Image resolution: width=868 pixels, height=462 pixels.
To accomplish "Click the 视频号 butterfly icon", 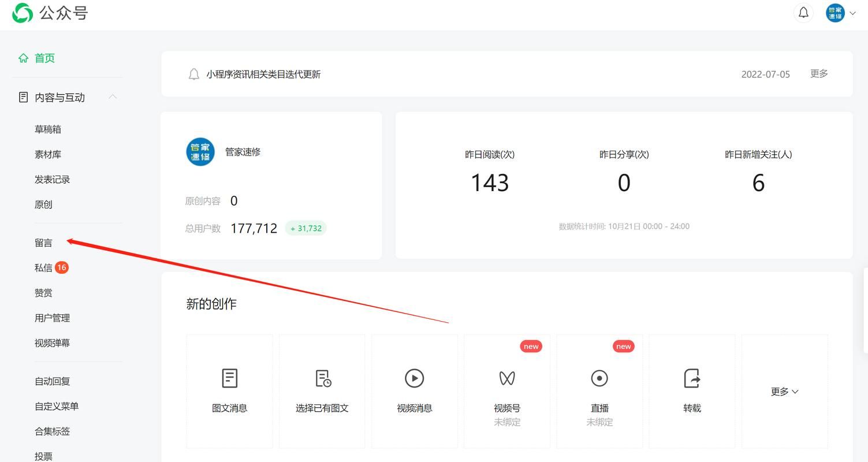I will (507, 378).
